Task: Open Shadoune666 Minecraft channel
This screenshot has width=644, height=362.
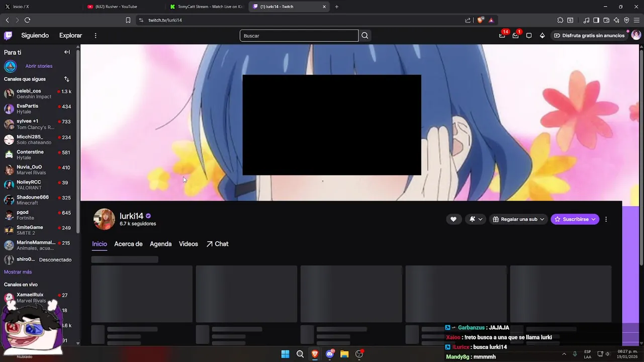Action: [38, 200]
